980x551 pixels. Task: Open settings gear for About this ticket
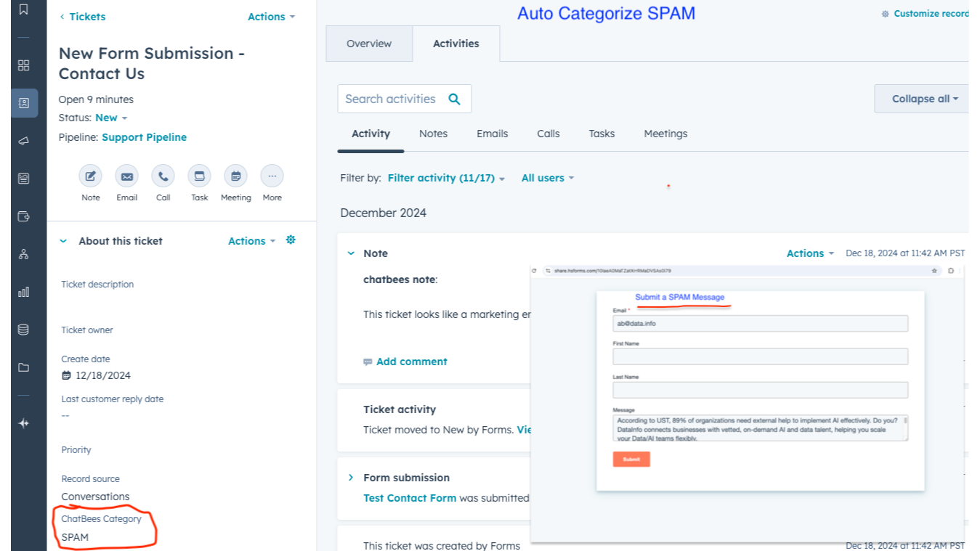point(291,240)
